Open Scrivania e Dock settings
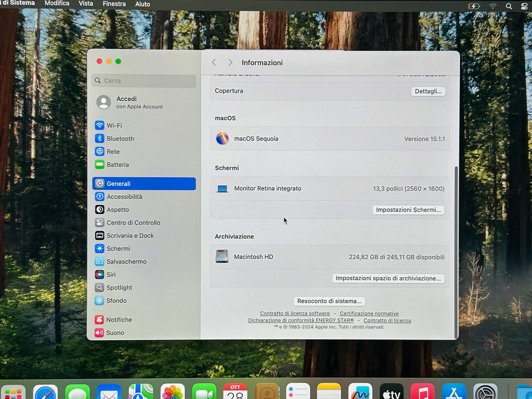This screenshot has width=532, height=399. [144, 235]
